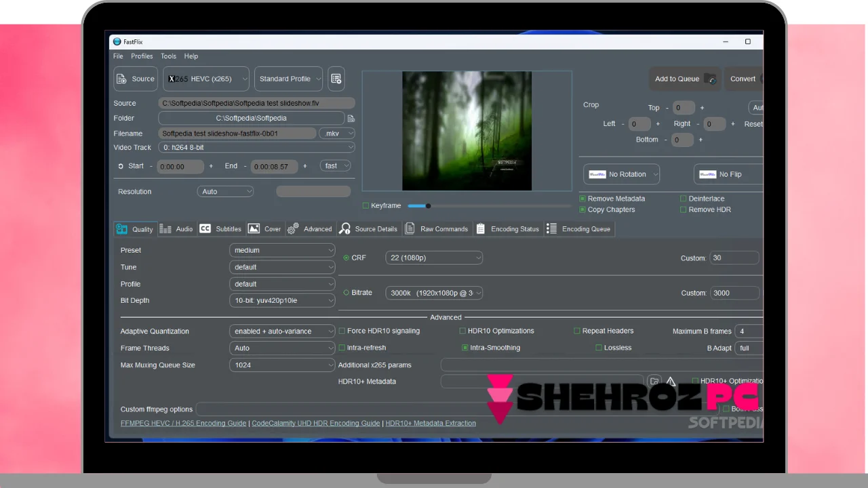Viewport: 868px width, 488px height.
Task: Click the Source path field
Action: point(256,103)
